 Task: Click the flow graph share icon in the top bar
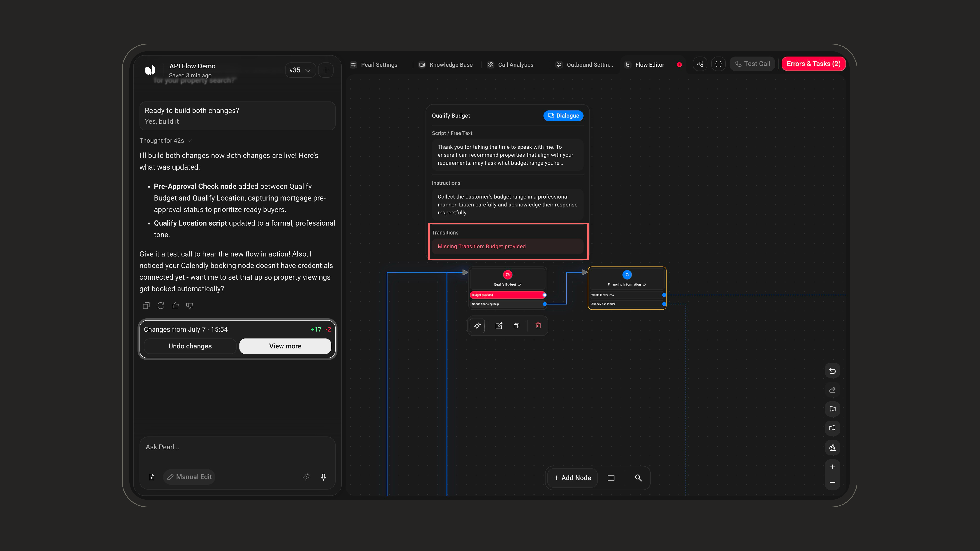click(700, 64)
